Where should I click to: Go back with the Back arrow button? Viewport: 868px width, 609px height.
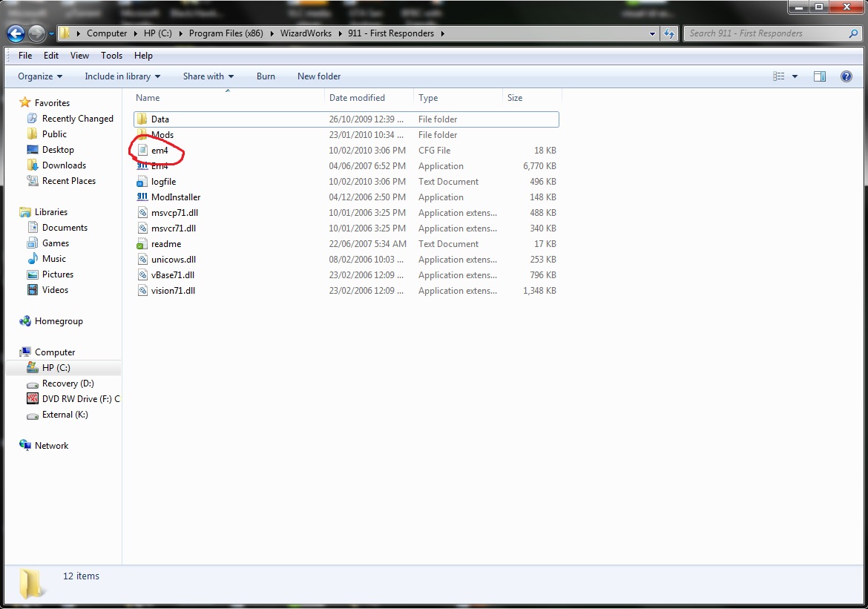click(16, 33)
